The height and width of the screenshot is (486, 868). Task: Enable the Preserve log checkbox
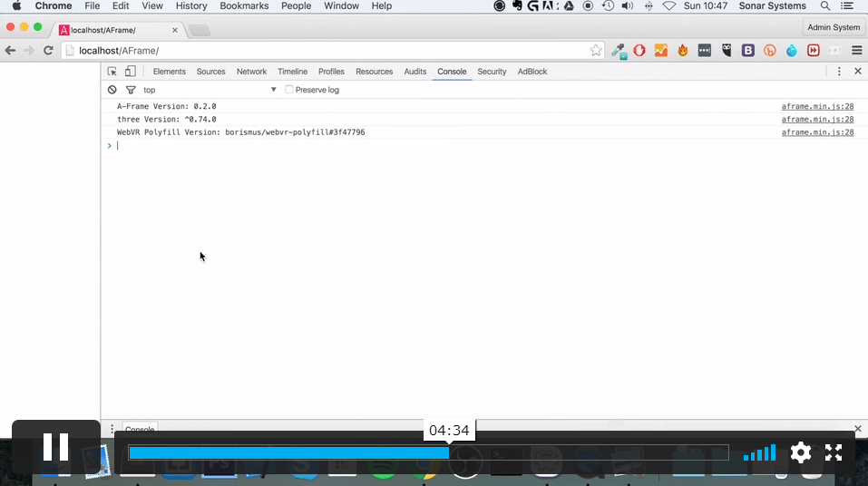(x=289, y=90)
